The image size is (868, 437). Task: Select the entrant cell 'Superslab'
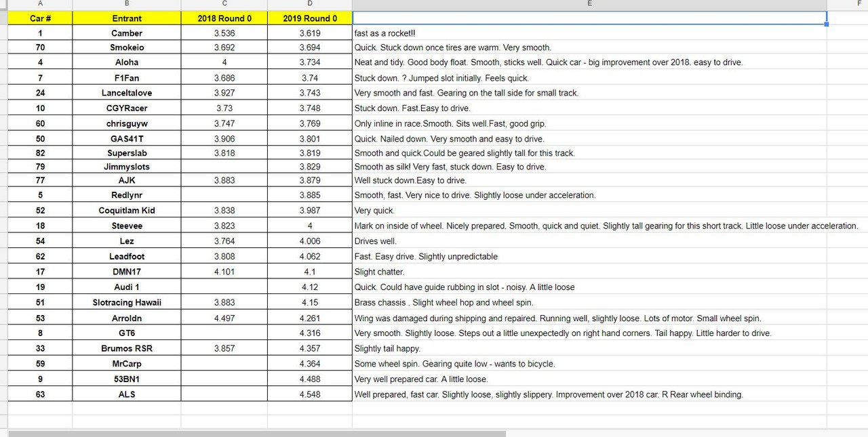127,153
